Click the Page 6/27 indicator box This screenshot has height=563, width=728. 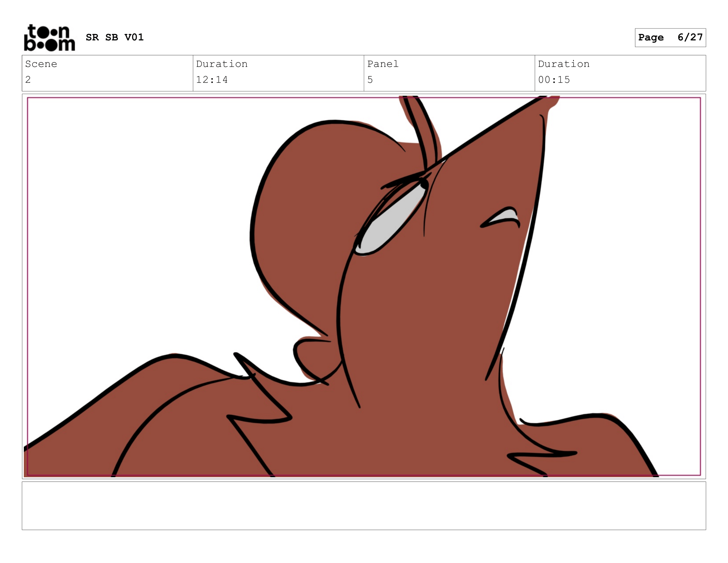point(670,37)
